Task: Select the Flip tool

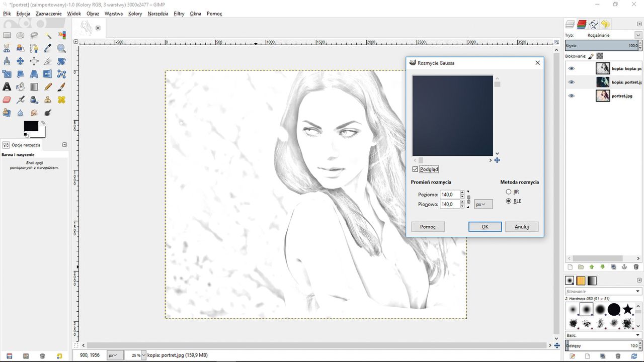Action: (48, 74)
